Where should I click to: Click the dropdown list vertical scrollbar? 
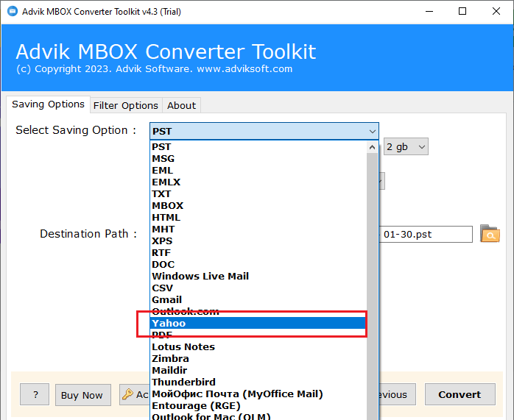pos(373,280)
